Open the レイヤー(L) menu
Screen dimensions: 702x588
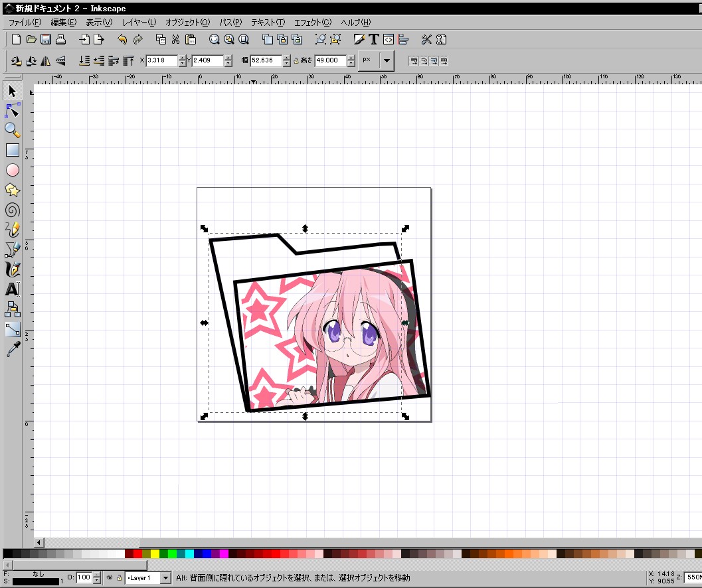coord(139,23)
